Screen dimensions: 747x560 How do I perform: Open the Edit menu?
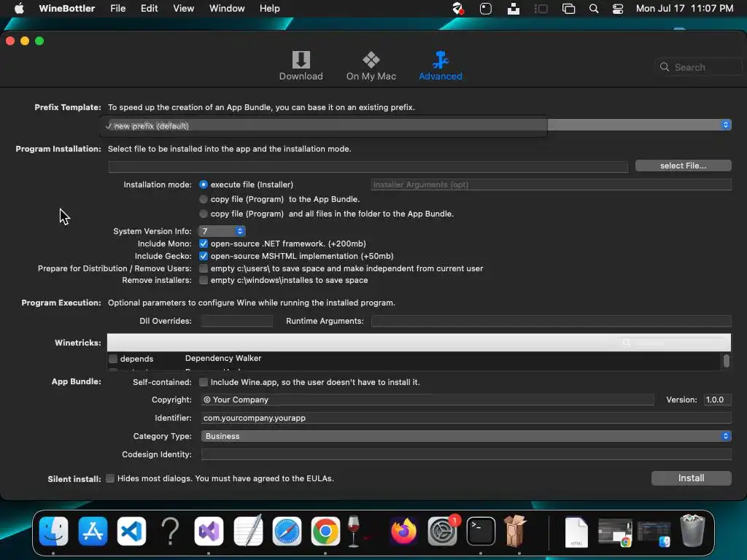point(149,9)
